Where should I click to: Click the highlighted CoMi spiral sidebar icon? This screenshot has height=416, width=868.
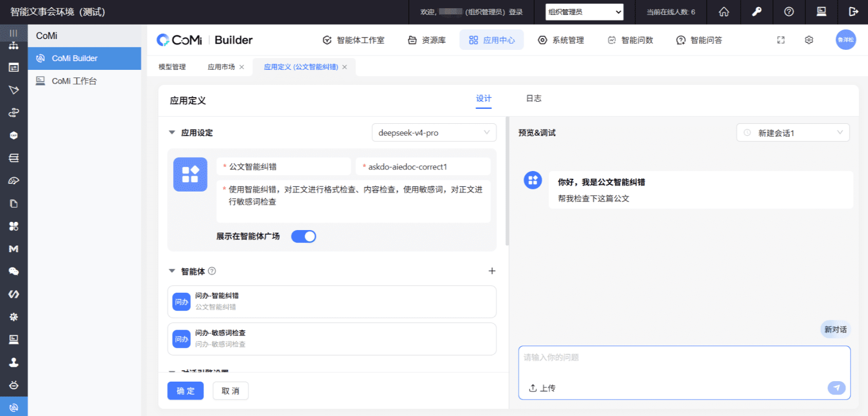[x=13, y=407]
